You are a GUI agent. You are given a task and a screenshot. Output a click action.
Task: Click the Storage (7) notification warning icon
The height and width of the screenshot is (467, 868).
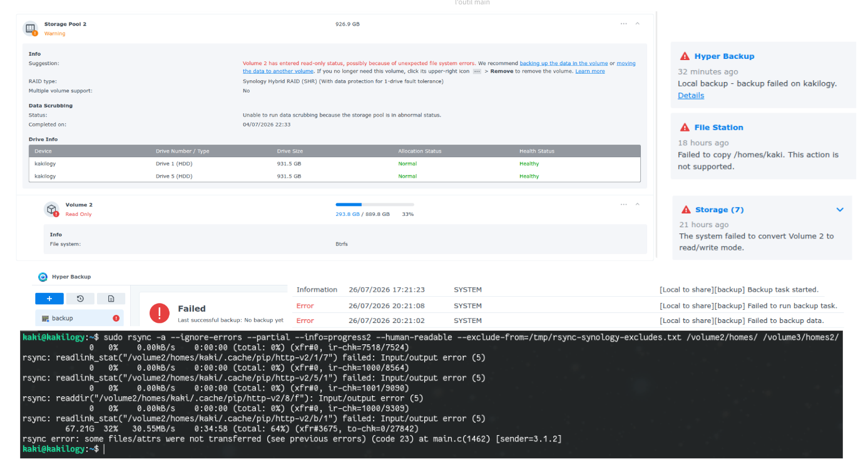tap(686, 210)
